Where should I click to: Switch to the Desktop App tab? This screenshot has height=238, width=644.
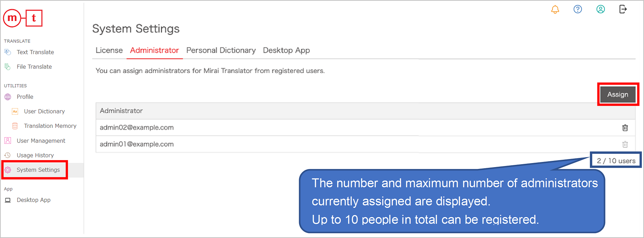click(x=286, y=50)
